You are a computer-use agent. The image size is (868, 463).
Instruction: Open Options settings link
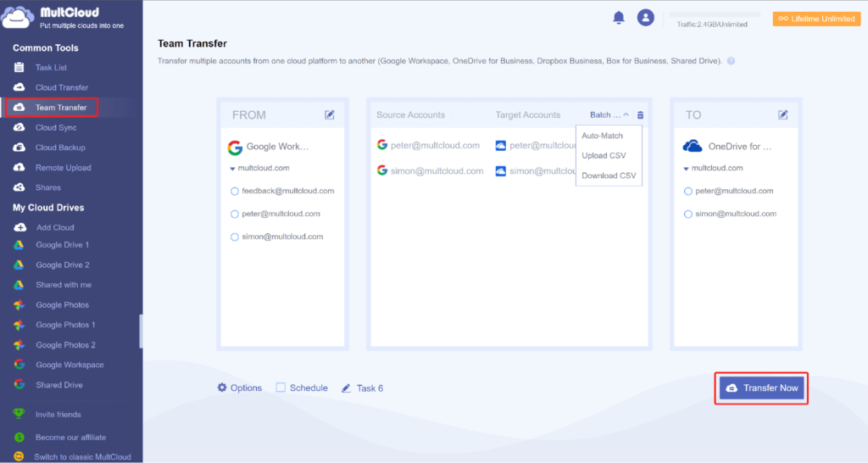246,388
